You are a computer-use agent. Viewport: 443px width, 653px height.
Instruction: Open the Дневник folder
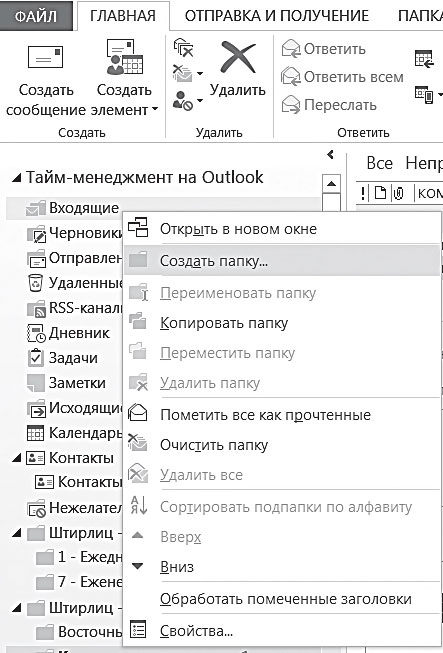point(68,333)
